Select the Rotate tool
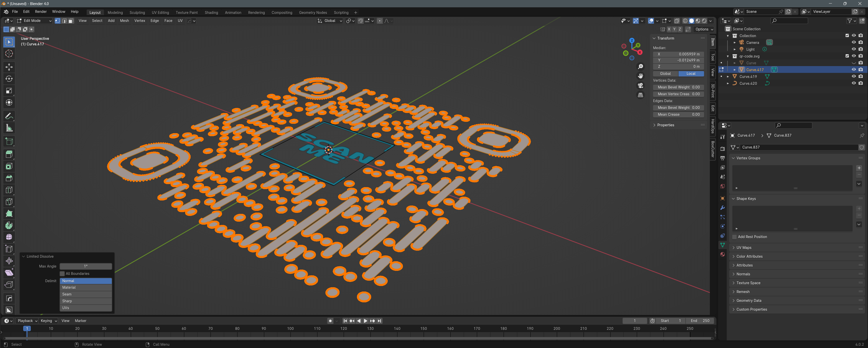The width and height of the screenshot is (868, 348). pyautogui.click(x=9, y=79)
